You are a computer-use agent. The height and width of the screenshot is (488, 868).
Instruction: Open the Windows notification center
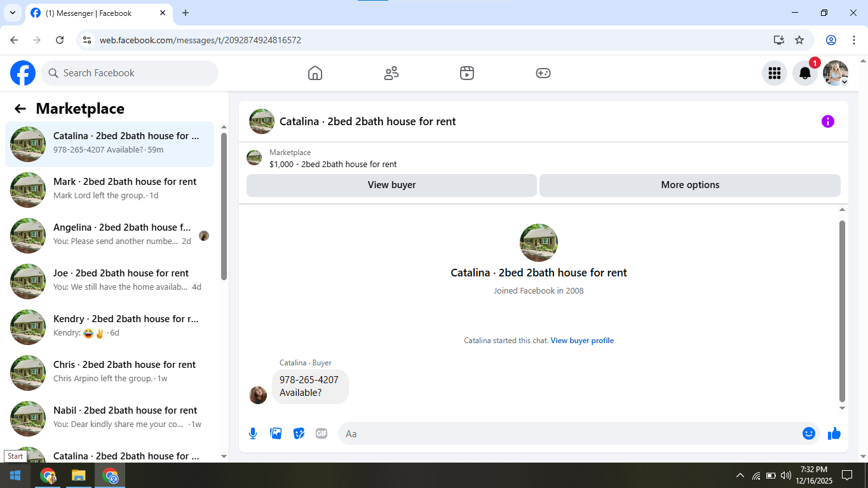[x=847, y=475]
